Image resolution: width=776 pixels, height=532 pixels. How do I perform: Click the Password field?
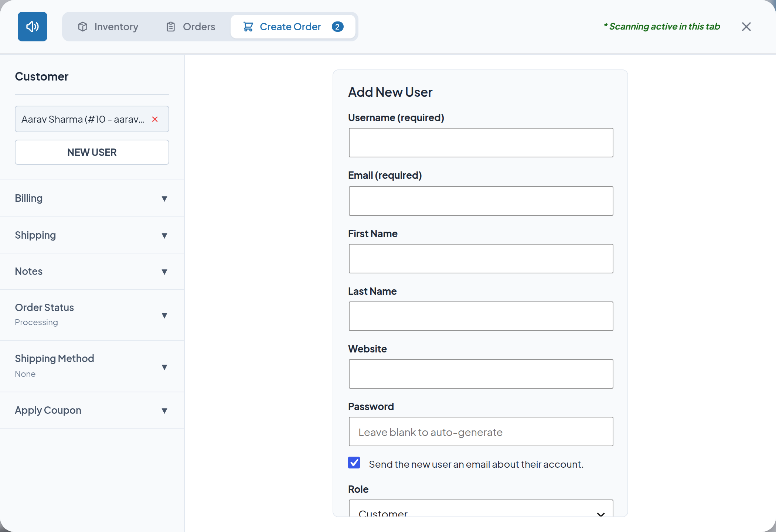pyautogui.click(x=481, y=432)
